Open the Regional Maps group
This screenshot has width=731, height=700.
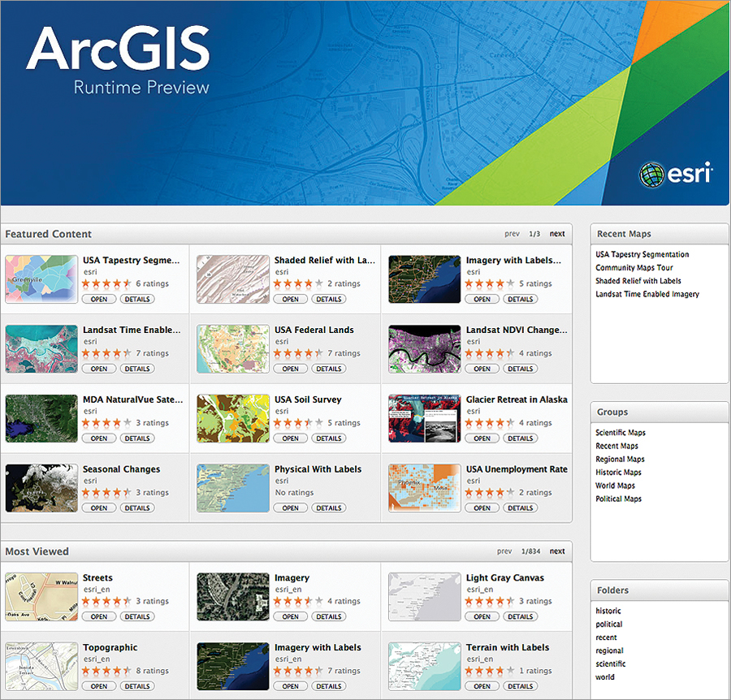pos(620,459)
